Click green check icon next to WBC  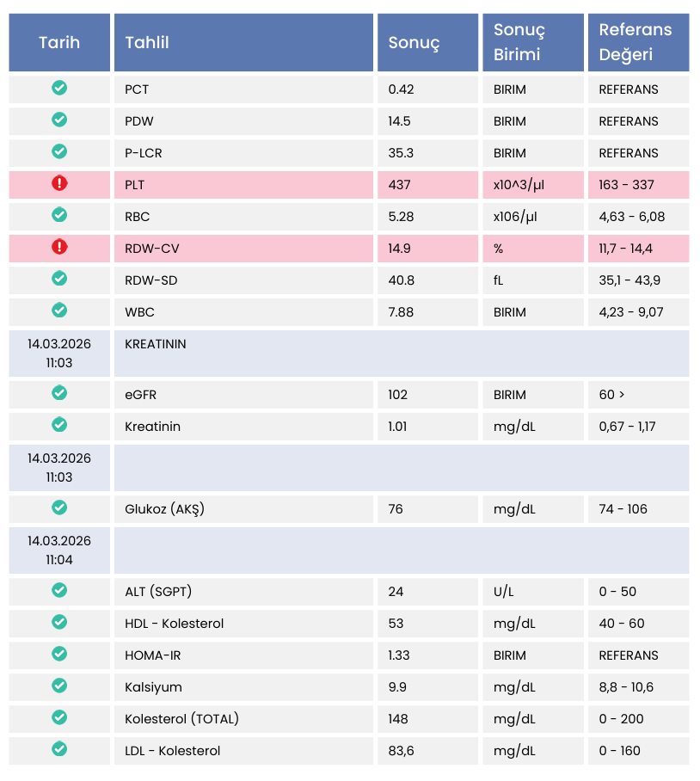click(59, 311)
